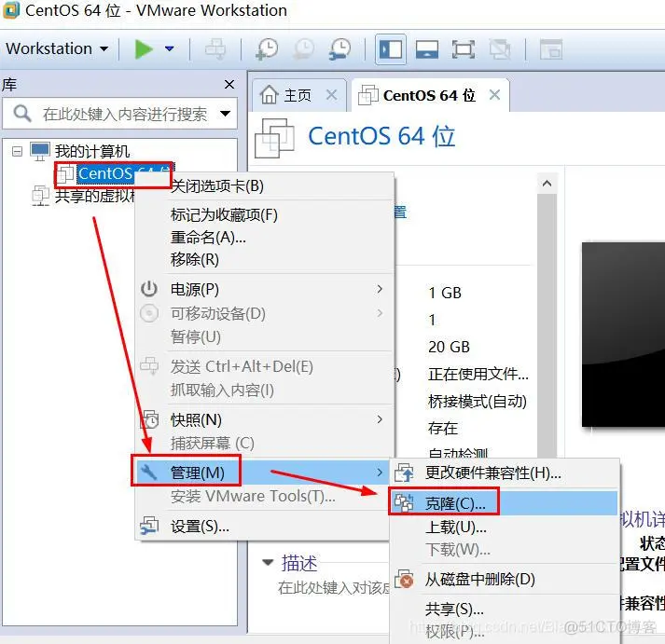
Task: Take a snapshot with the clock-plus icon
Action: pos(267,49)
